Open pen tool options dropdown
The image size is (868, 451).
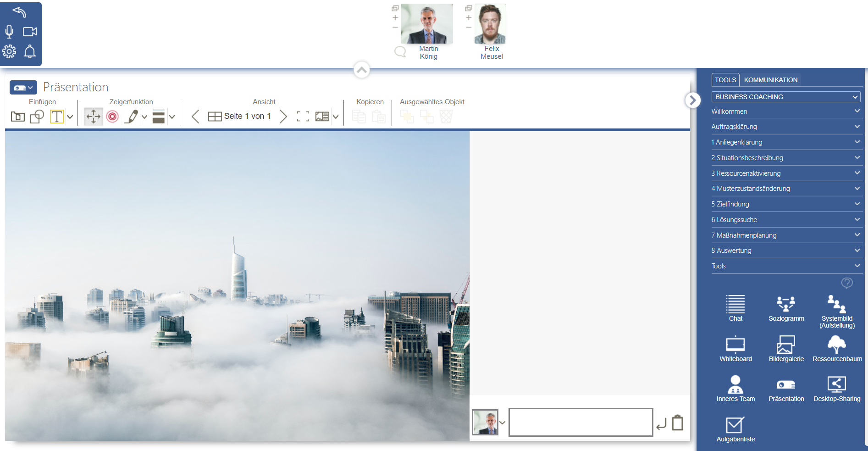click(144, 117)
